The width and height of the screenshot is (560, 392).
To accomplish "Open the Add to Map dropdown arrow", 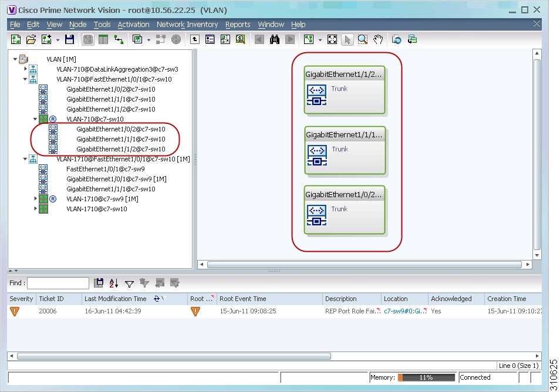I will click(58, 40).
